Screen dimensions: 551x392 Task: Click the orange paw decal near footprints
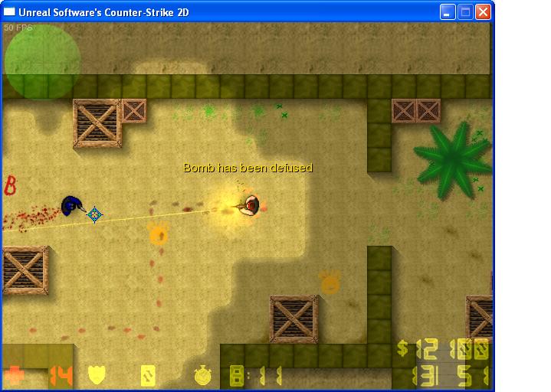[x=158, y=233]
